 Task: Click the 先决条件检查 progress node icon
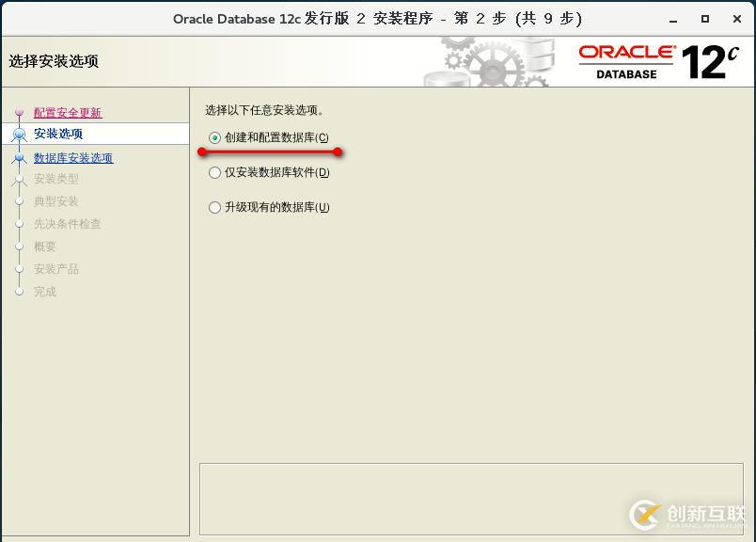[19, 224]
